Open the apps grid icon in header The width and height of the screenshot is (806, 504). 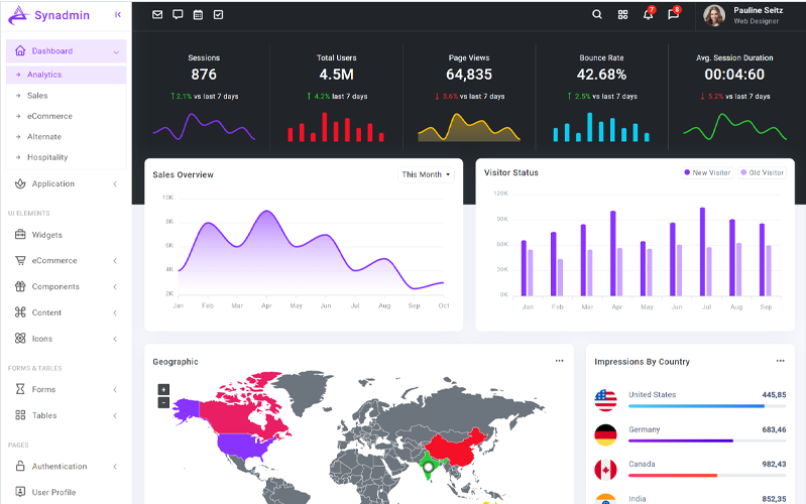coord(622,15)
